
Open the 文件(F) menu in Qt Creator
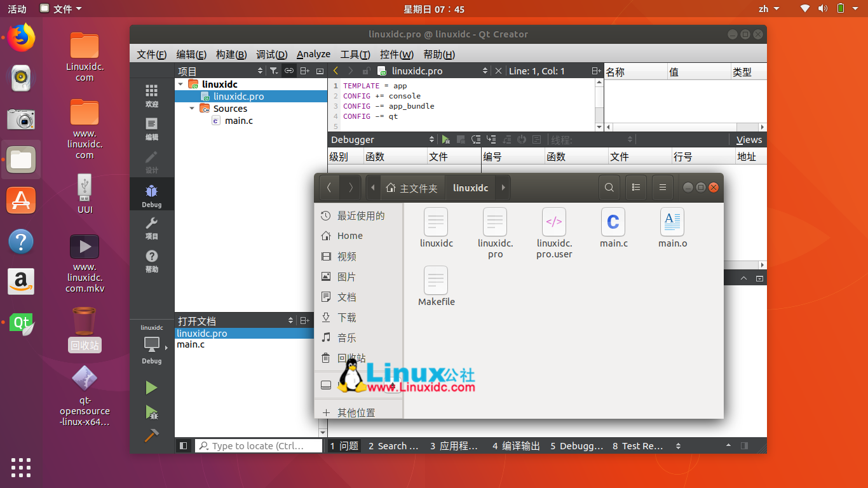[151, 54]
